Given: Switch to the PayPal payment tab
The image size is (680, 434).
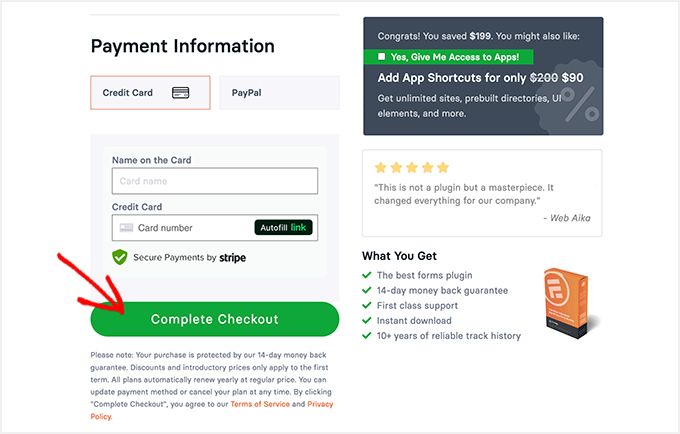Looking at the screenshot, I should (x=279, y=93).
